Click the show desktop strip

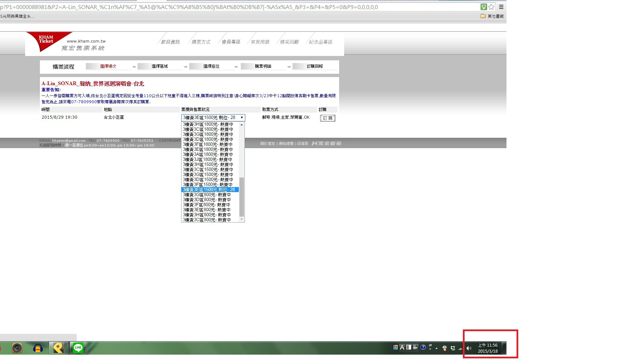pos(504,348)
